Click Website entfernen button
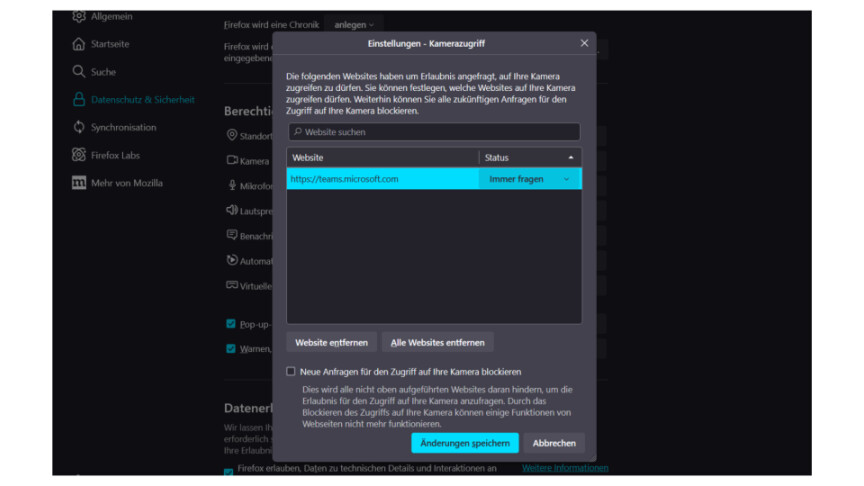The image size is (864, 486). pos(331,342)
